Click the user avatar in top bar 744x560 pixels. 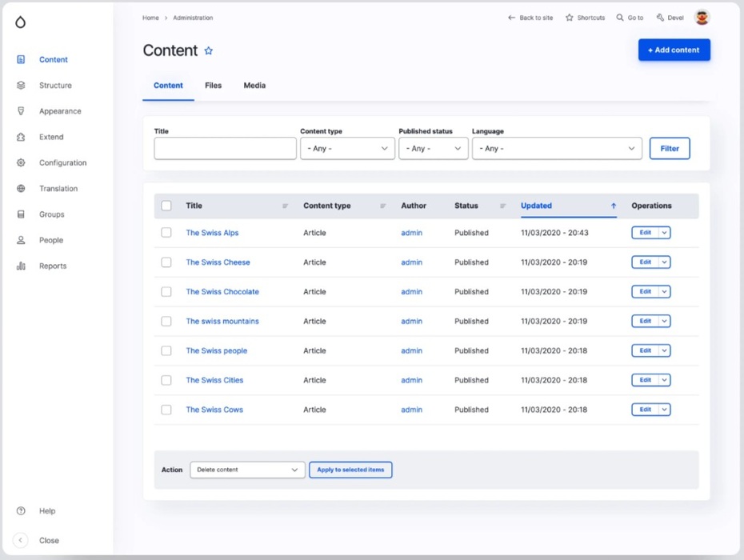click(x=702, y=18)
